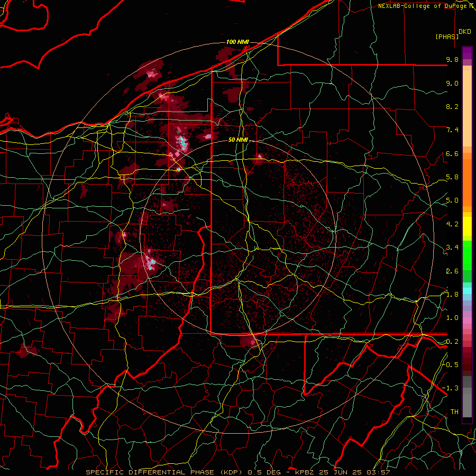Click the 3.4 value on color scale
The image size is (476, 476).
pyautogui.click(x=452, y=248)
